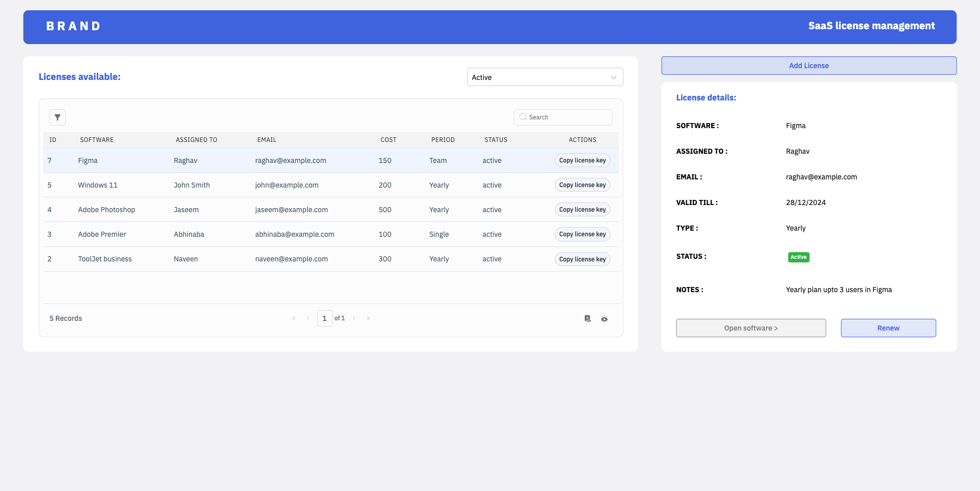Jump to last page double-arrow
This screenshot has height=491, width=980.
pyautogui.click(x=368, y=318)
